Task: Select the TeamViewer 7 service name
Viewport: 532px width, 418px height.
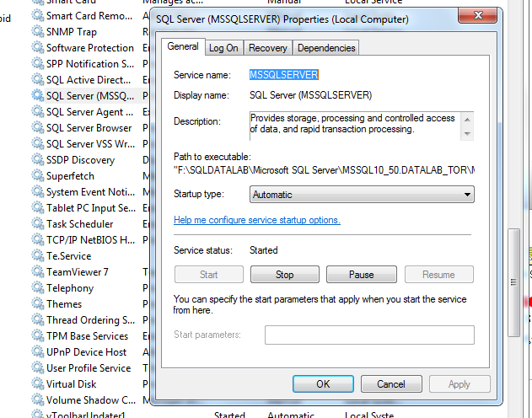Action: (x=78, y=272)
